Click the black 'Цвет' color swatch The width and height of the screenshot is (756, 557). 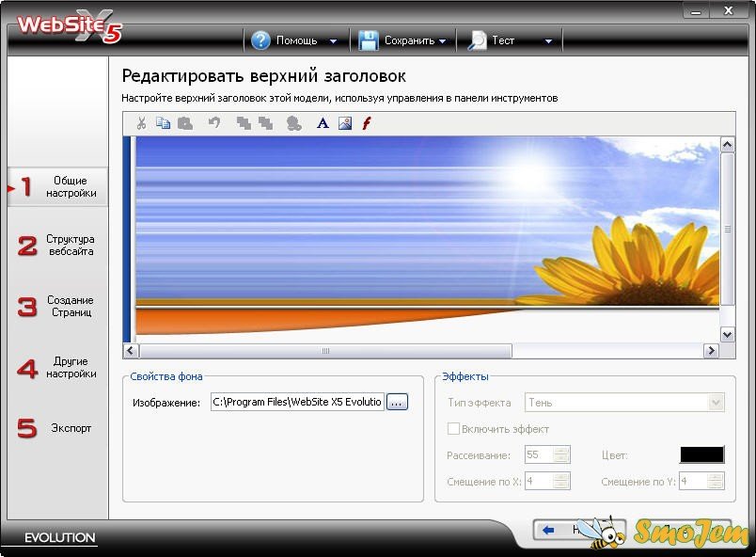(701, 454)
